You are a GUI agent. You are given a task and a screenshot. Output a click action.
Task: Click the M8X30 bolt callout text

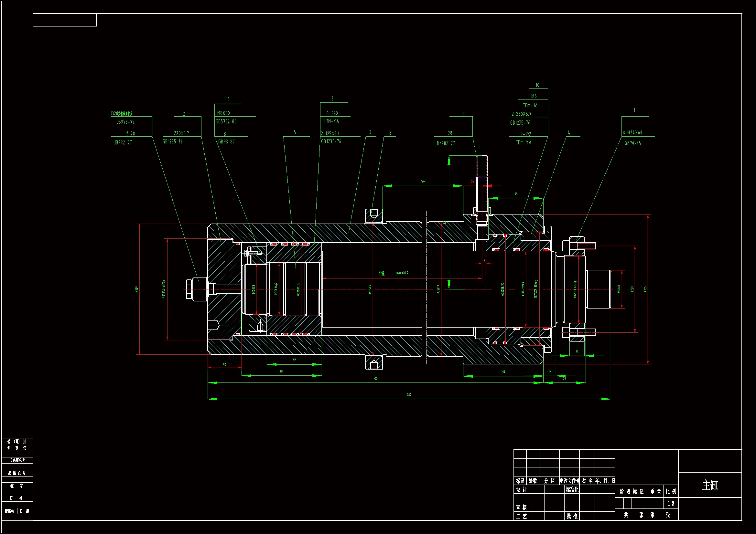pyautogui.click(x=223, y=113)
